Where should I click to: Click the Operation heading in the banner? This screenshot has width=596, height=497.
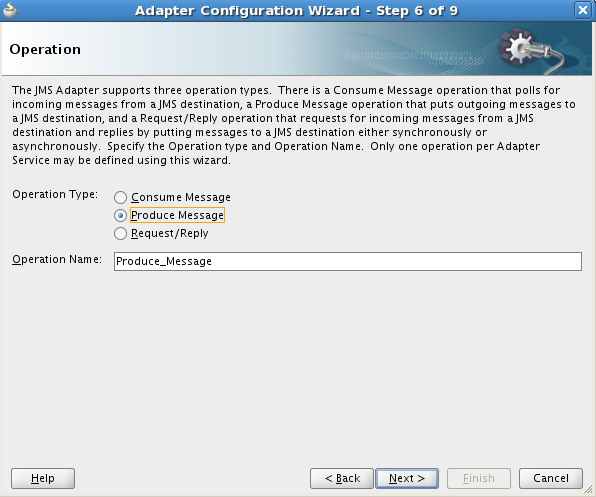pos(45,50)
